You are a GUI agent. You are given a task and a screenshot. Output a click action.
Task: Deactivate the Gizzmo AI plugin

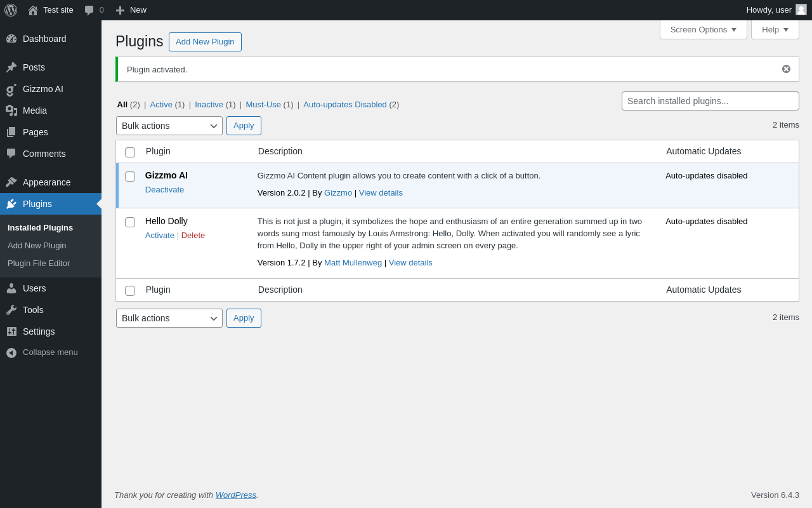click(164, 190)
